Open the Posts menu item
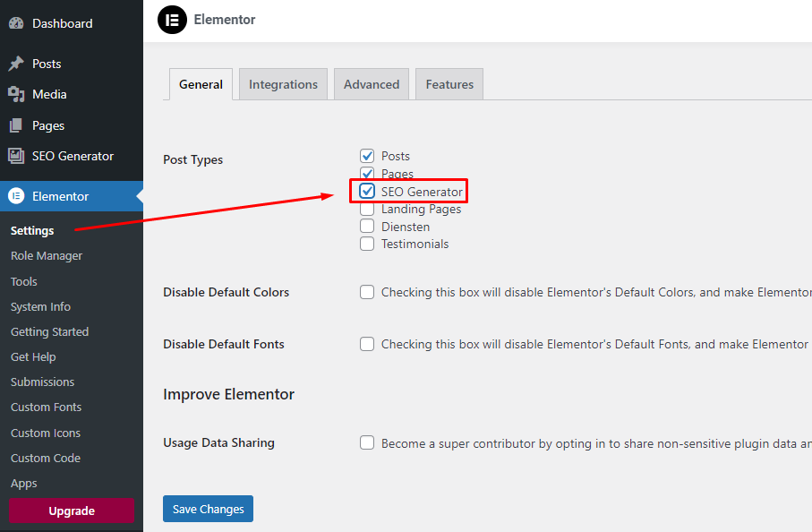This screenshot has height=532, width=812. tap(72, 64)
